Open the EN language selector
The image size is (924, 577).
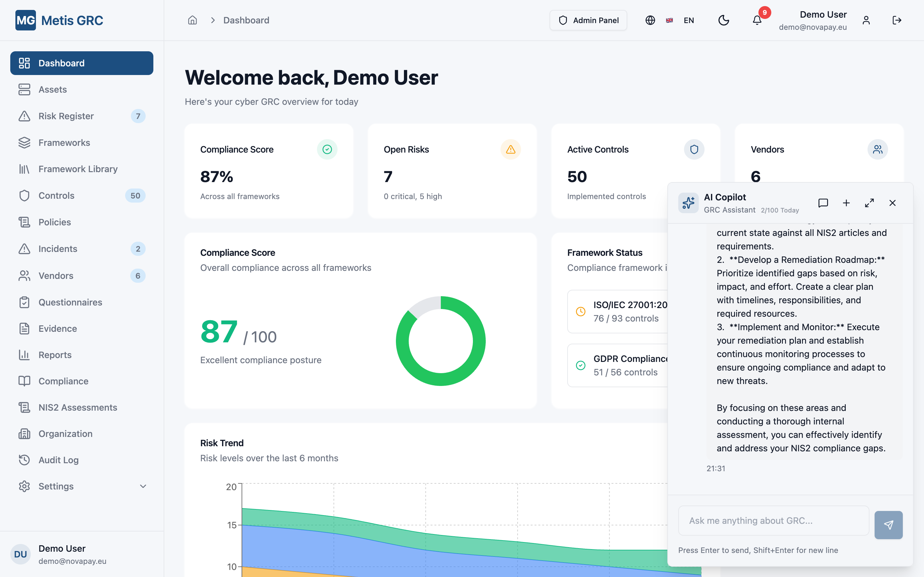click(x=689, y=20)
